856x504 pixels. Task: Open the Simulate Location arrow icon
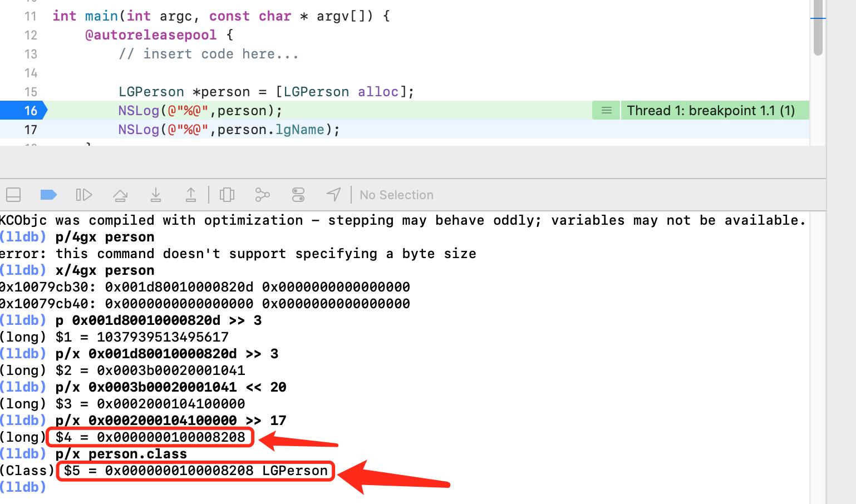pyautogui.click(x=333, y=195)
